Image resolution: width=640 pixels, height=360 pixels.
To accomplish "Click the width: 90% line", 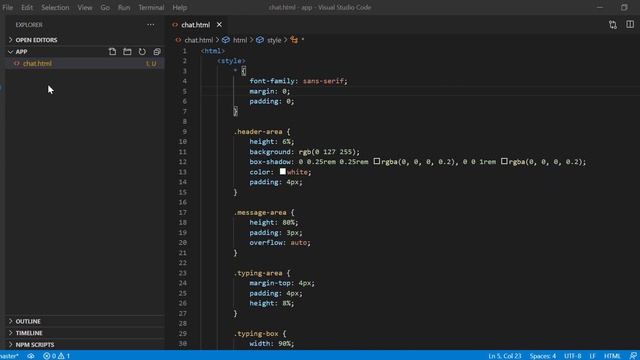I will pos(272,344).
